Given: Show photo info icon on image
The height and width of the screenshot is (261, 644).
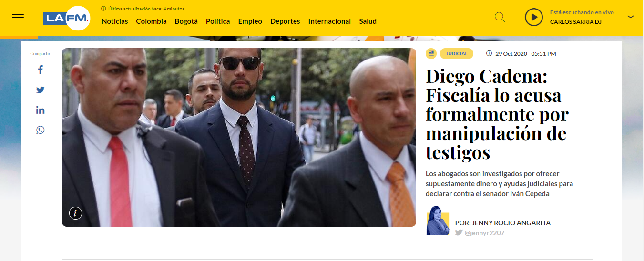Looking at the screenshot, I should tap(75, 213).
